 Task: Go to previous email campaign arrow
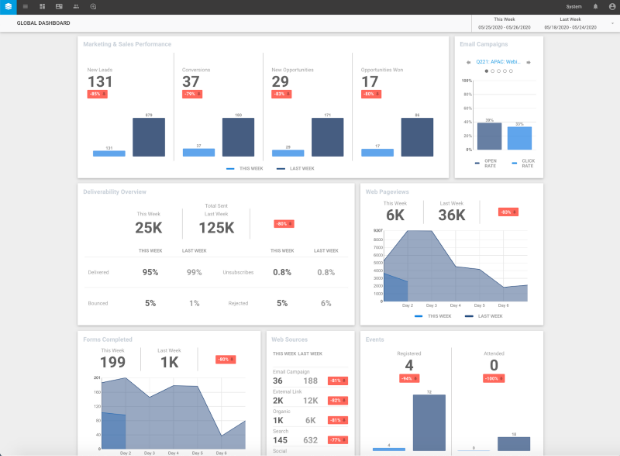(469, 62)
